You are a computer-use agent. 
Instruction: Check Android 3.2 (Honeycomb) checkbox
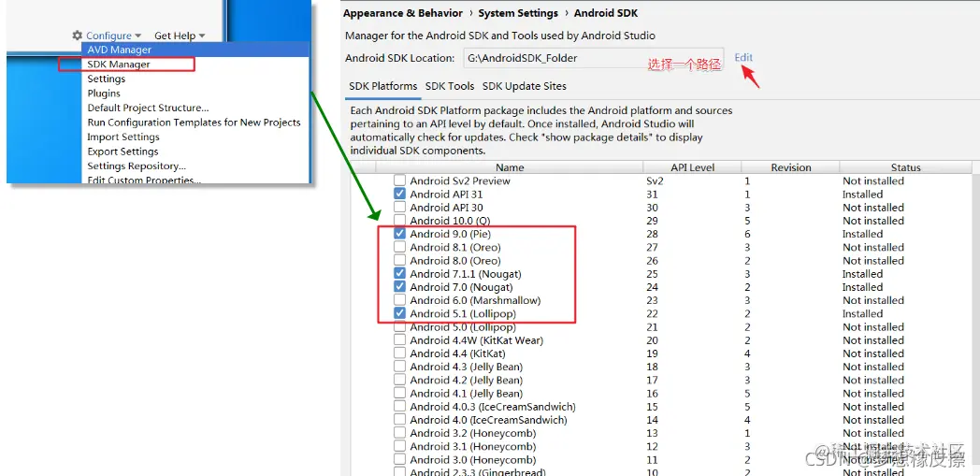point(400,433)
